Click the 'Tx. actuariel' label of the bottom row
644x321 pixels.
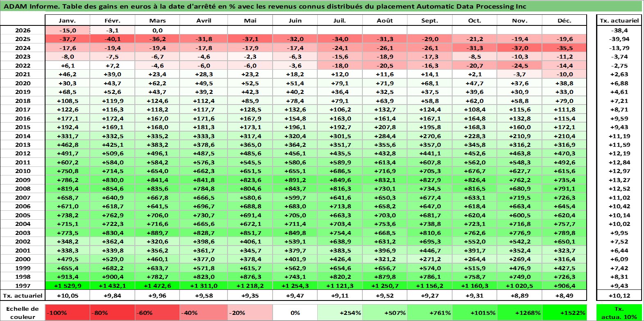pos(23,296)
